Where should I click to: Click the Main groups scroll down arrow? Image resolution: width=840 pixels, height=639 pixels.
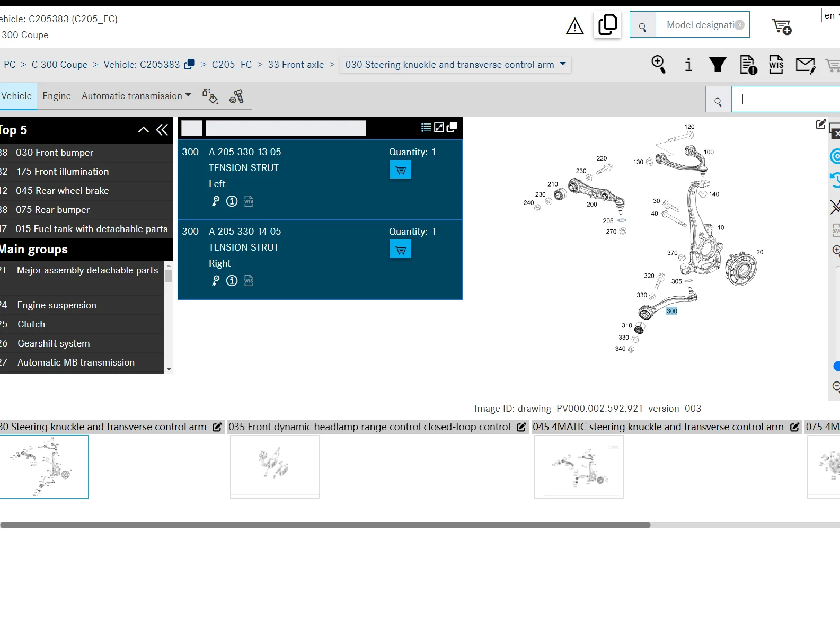(169, 369)
